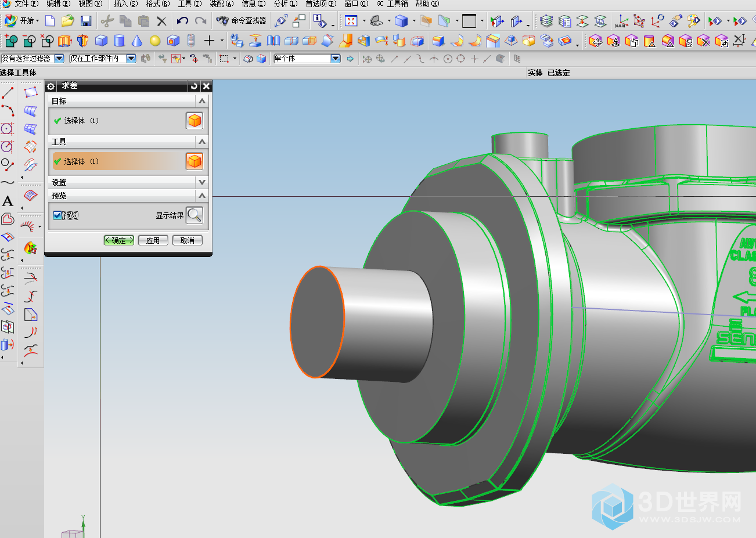
Task: Click the 显示结果 magnifier button
Action: pyautogui.click(x=195, y=215)
